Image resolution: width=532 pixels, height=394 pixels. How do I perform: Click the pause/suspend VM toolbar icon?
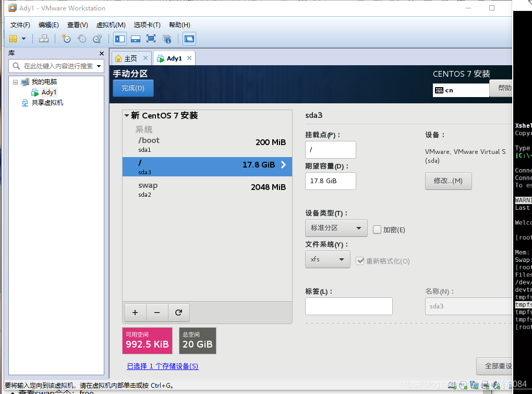(x=13, y=39)
